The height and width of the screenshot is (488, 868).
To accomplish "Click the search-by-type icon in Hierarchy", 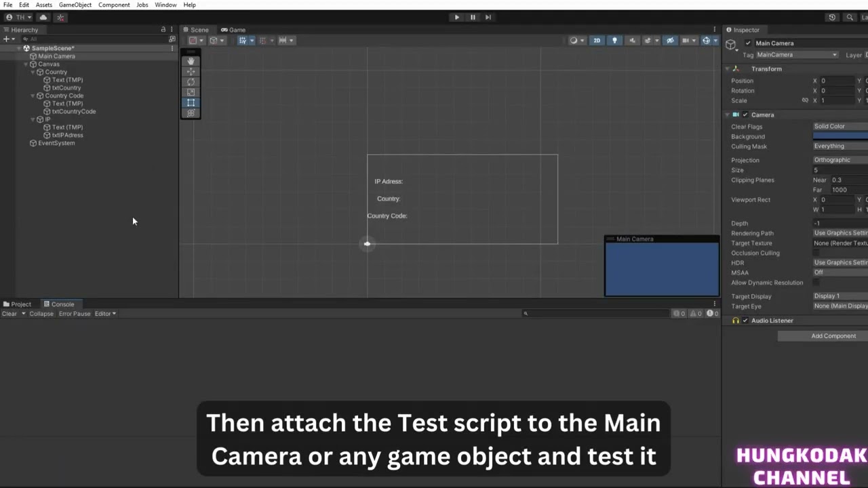I will tap(172, 39).
